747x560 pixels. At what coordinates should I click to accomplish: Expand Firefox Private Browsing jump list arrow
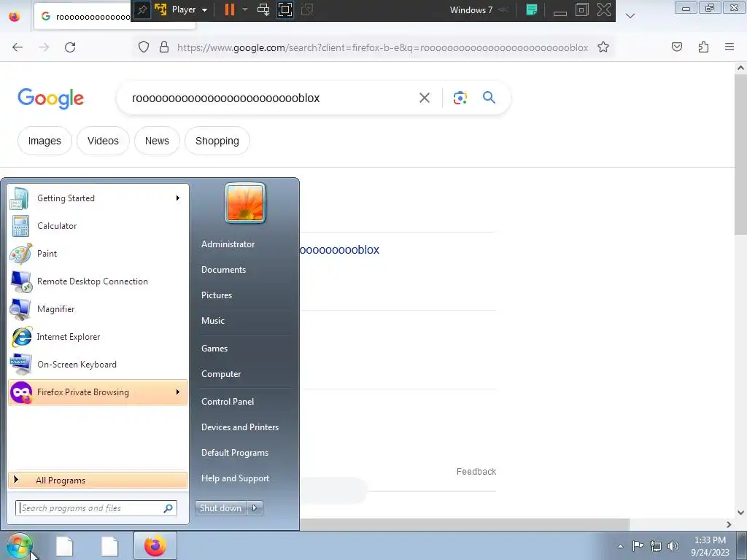178,392
